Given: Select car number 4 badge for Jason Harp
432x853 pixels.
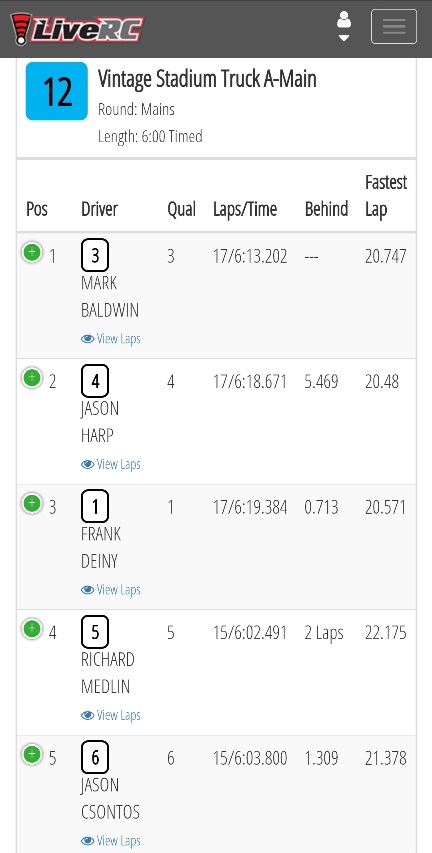Looking at the screenshot, I should [95, 381].
